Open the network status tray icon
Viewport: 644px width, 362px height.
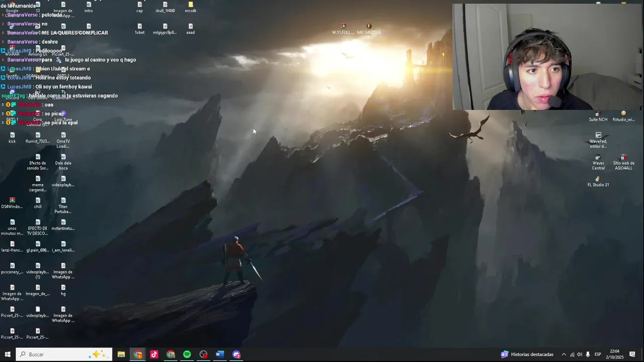pyautogui.click(x=572, y=354)
